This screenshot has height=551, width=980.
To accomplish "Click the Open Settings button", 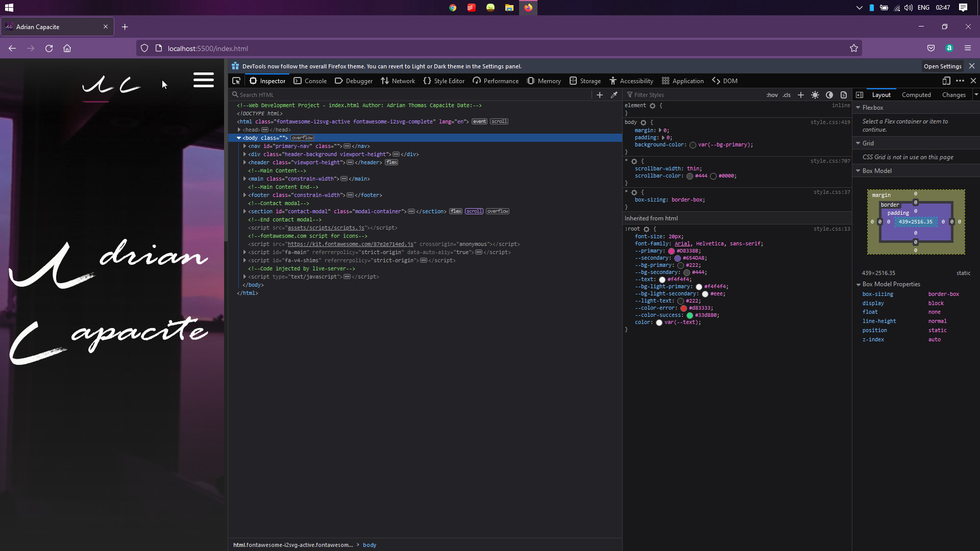I will (x=943, y=66).
